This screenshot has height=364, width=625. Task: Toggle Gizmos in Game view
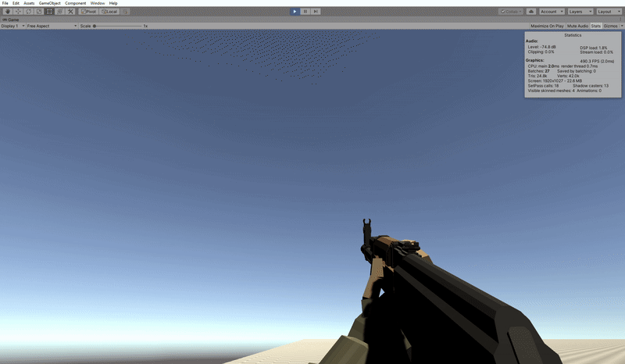(610, 26)
